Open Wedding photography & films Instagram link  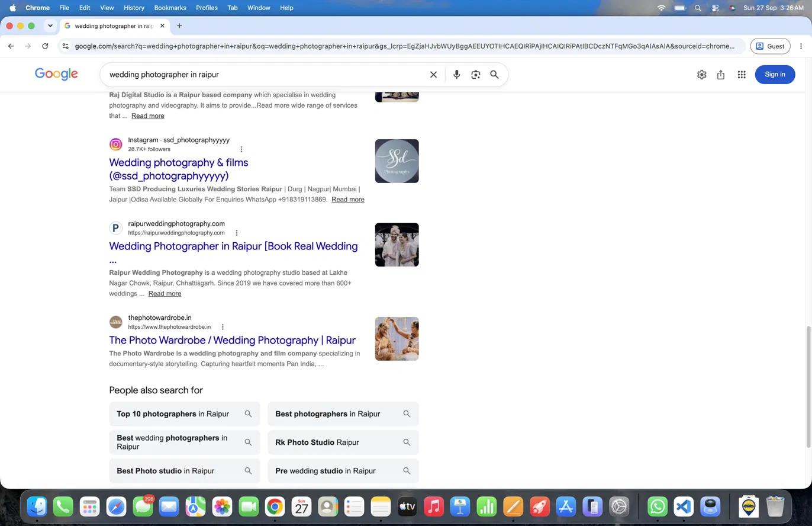tap(179, 169)
